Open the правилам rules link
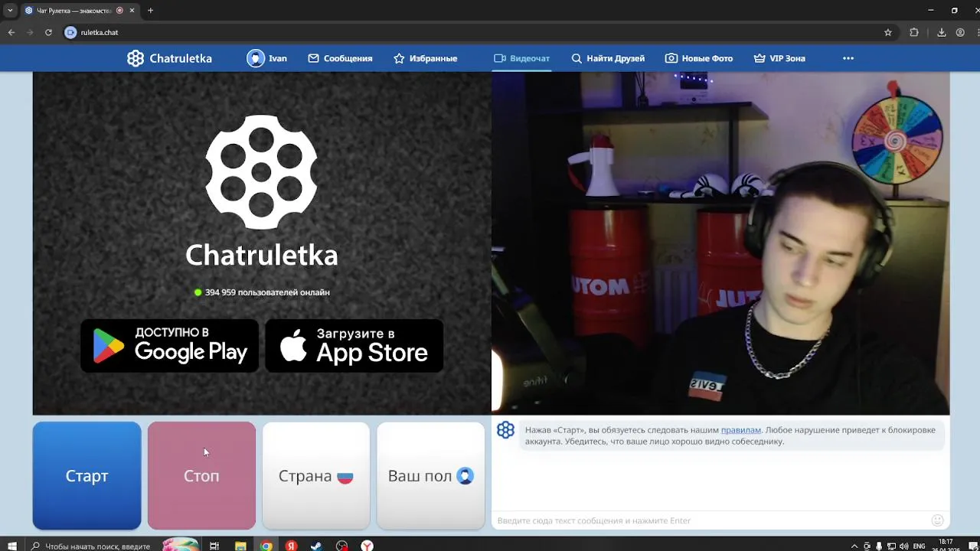The height and width of the screenshot is (551, 980). tap(740, 430)
